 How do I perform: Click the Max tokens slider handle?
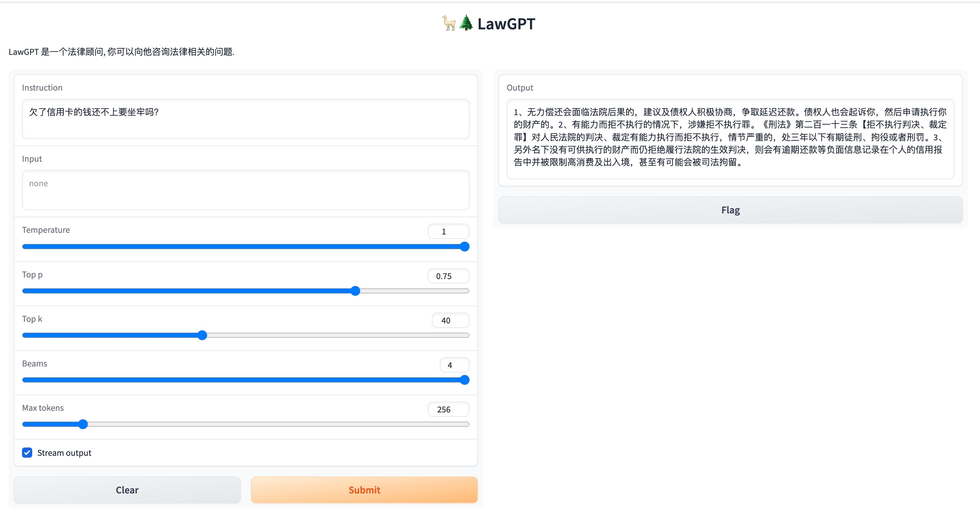pyautogui.click(x=83, y=424)
